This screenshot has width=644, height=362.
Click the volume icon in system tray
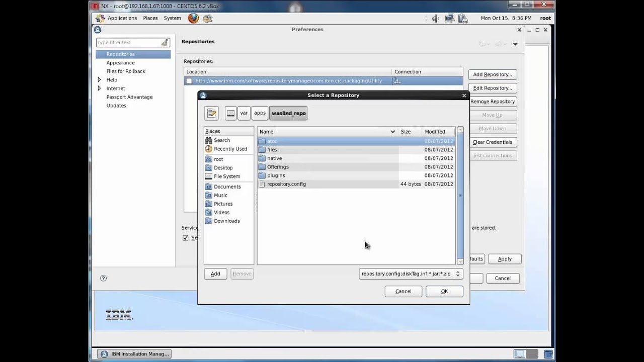436,18
